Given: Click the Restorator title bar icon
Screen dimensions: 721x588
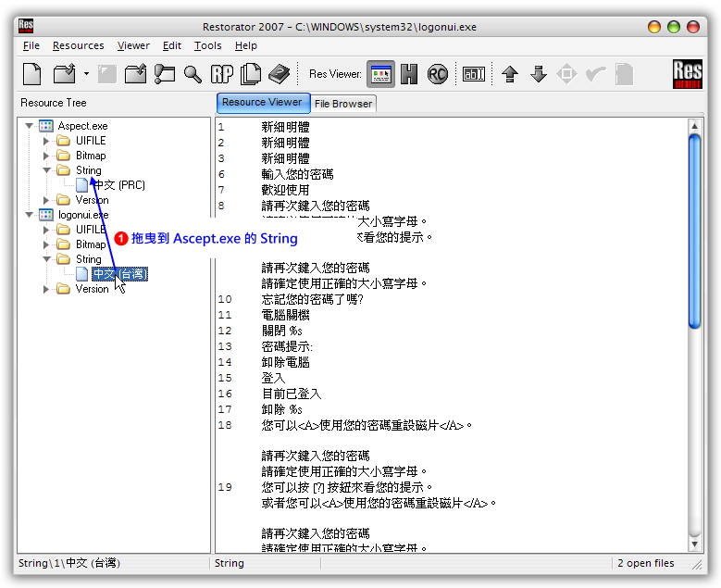Looking at the screenshot, I should tap(26, 26).
